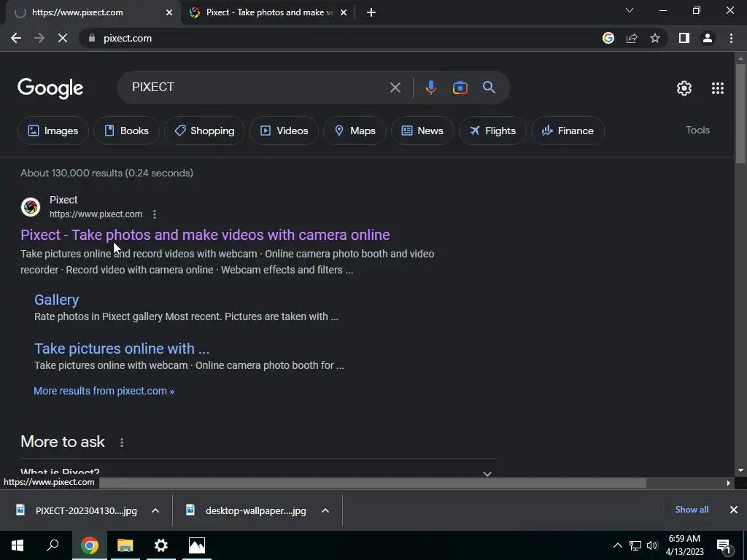The image size is (747, 560).
Task: Filter results by Shopping
Action: pos(204,131)
